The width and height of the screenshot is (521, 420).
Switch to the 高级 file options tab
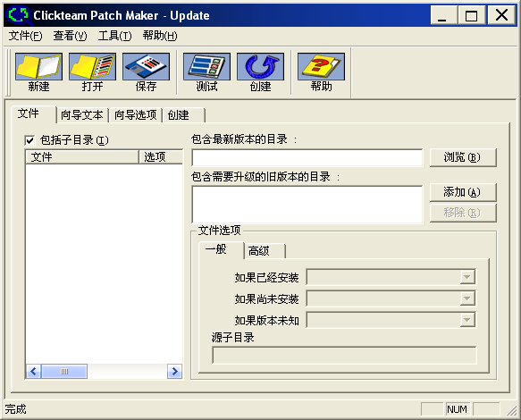(x=265, y=251)
